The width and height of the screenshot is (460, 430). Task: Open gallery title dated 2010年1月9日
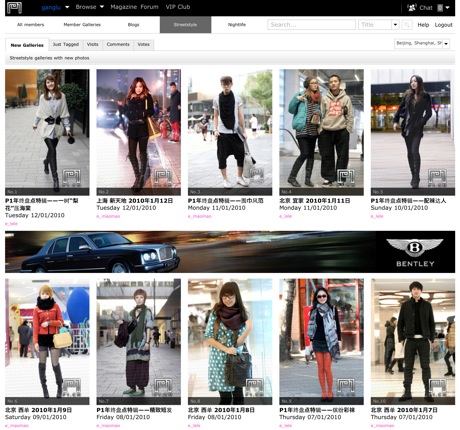point(38,410)
